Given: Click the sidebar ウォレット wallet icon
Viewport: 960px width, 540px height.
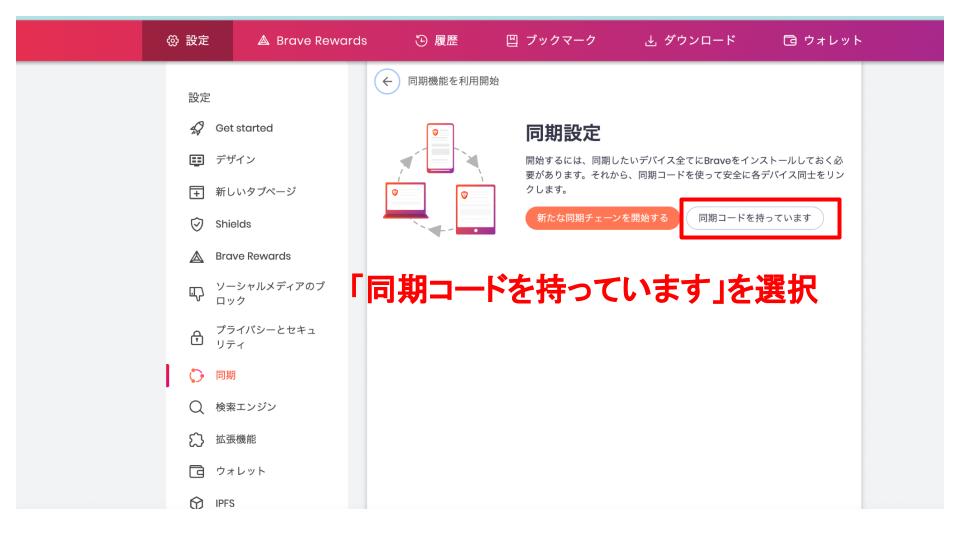Looking at the screenshot, I should [197, 471].
